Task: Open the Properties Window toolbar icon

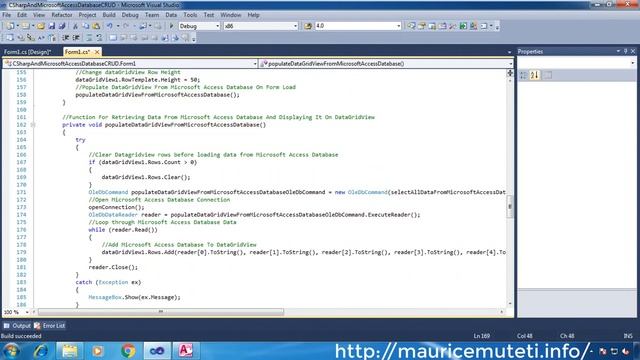Action: (x=422, y=26)
